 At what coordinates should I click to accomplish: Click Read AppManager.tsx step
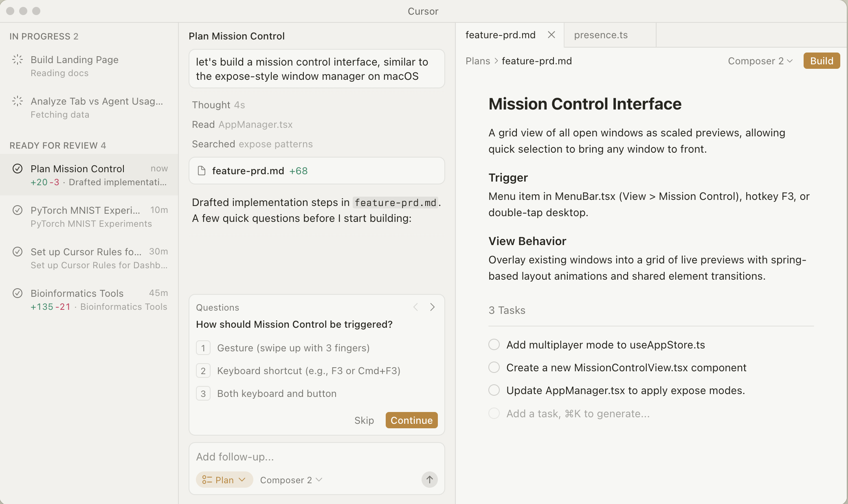click(242, 125)
